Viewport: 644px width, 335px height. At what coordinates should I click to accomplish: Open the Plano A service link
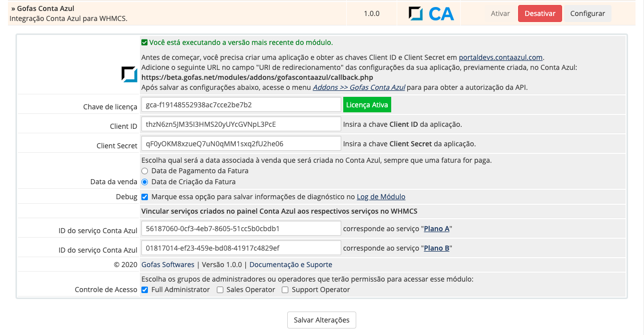[x=437, y=229]
